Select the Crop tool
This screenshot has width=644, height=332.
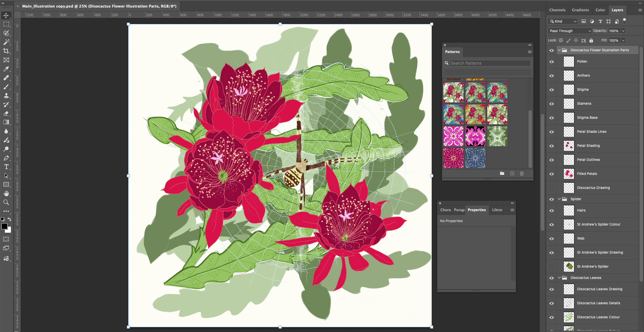coord(6,51)
